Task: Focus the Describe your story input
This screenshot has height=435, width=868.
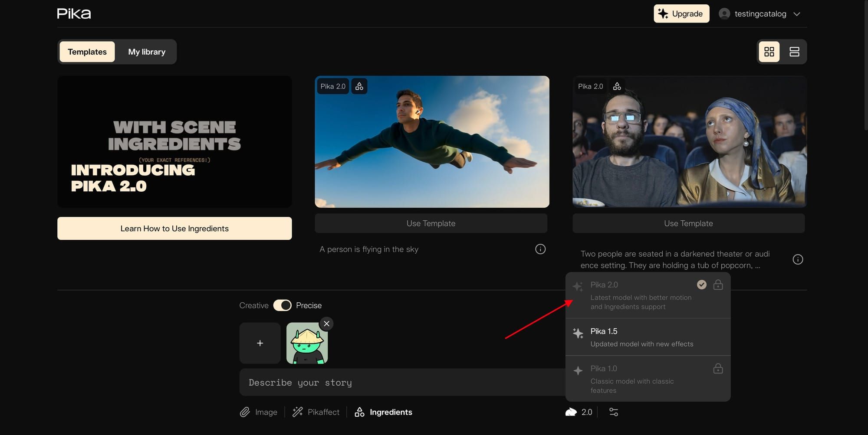Action: coord(402,382)
